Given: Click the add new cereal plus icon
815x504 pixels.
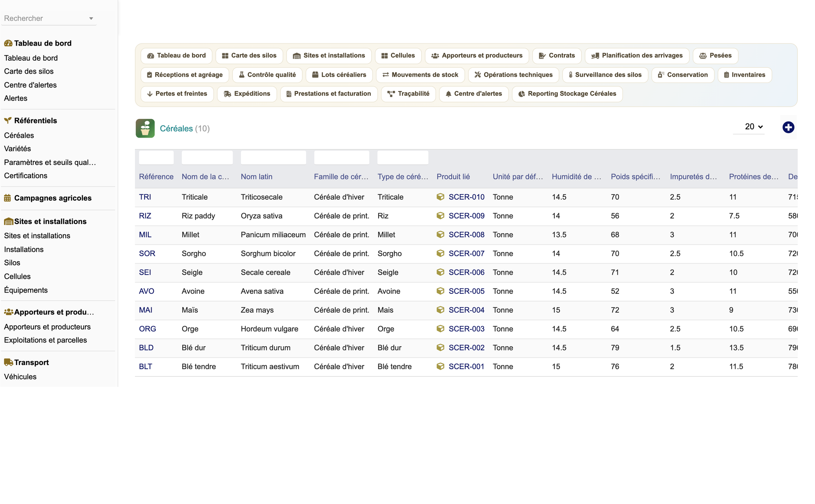Looking at the screenshot, I should coord(788,127).
